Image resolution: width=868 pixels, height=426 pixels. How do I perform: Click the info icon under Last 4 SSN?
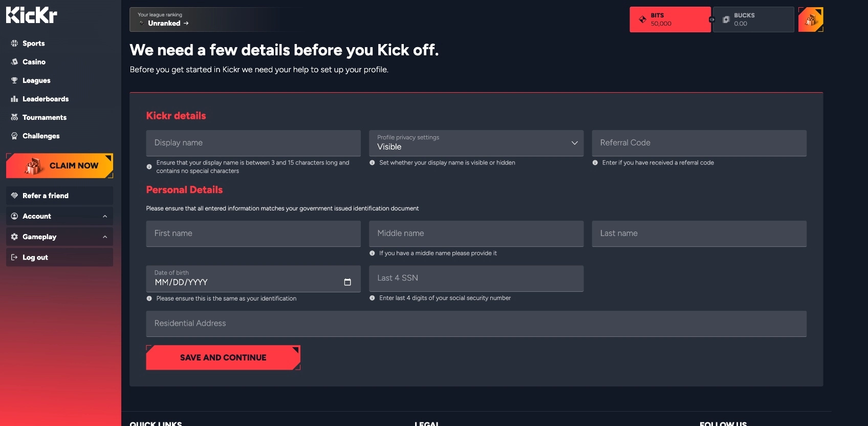372,298
